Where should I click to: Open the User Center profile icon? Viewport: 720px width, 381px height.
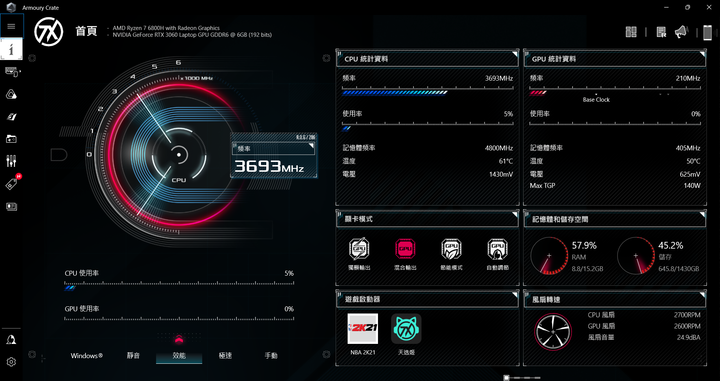tap(11, 340)
